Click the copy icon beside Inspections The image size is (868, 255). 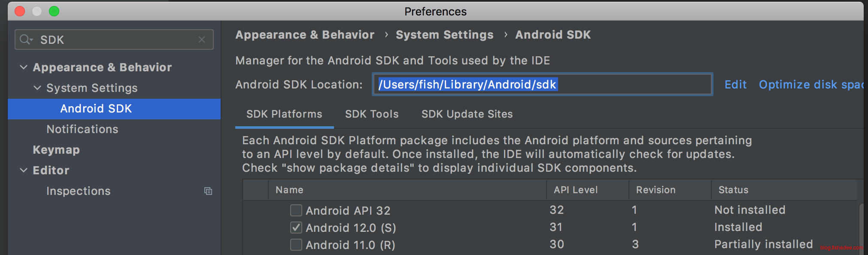[x=208, y=191]
